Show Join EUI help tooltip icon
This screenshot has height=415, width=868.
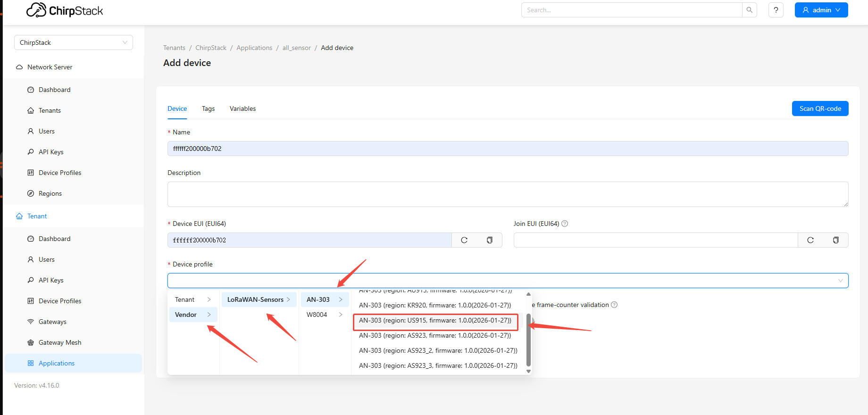565,224
